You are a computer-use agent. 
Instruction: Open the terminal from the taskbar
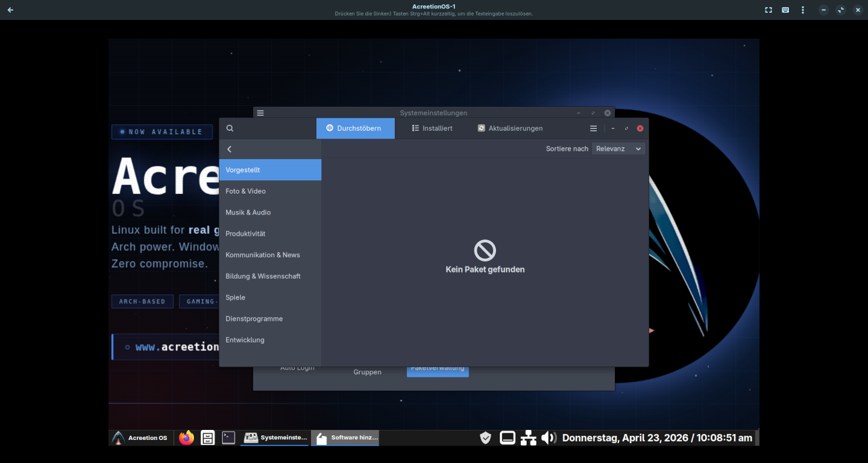coord(228,438)
